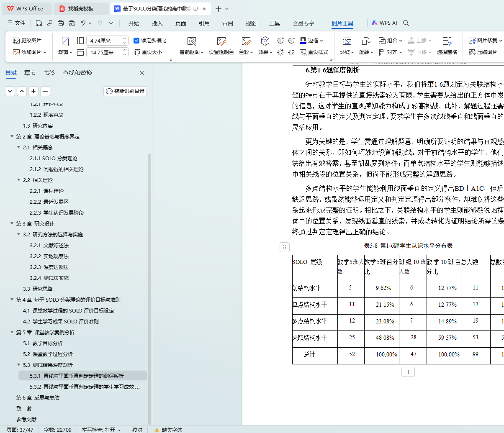Image resolution: width=504 pixels, height=433 pixels.
Task: Switch to the 审阅 ribbon tab
Action: [228, 23]
